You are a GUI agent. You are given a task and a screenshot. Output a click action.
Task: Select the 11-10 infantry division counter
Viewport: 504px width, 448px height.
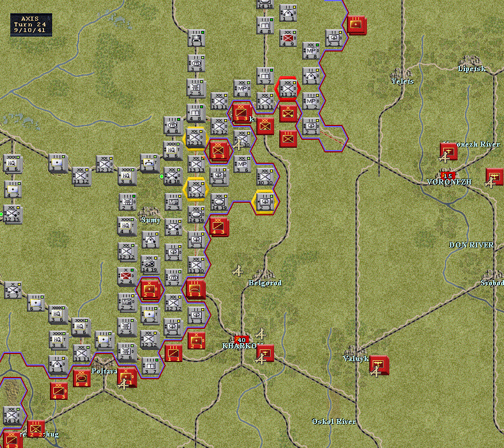[196, 265]
